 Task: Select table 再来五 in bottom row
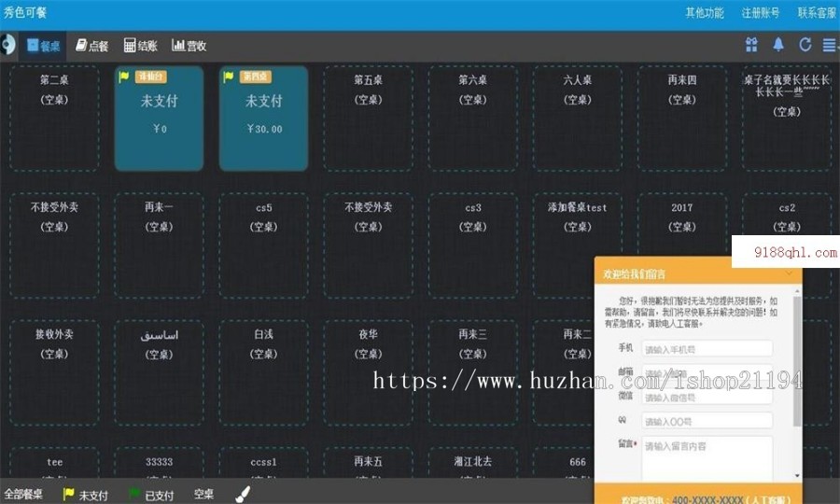click(368, 463)
